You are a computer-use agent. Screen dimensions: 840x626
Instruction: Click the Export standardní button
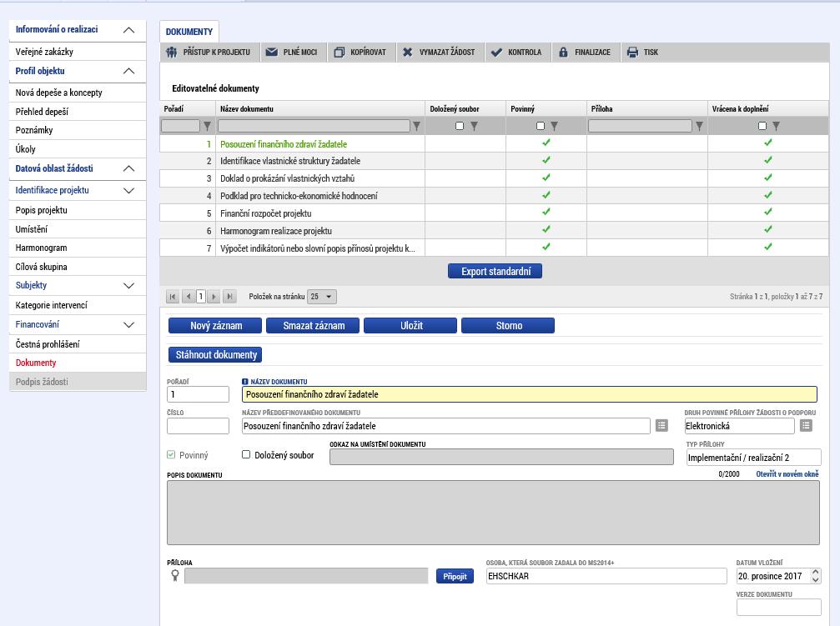click(x=495, y=272)
